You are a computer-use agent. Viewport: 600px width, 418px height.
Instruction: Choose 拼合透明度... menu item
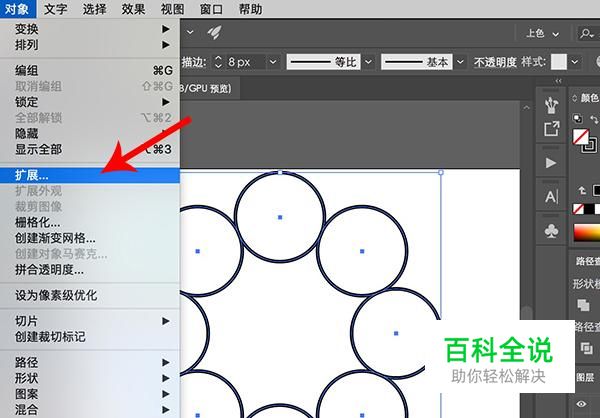(x=90, y=270)
